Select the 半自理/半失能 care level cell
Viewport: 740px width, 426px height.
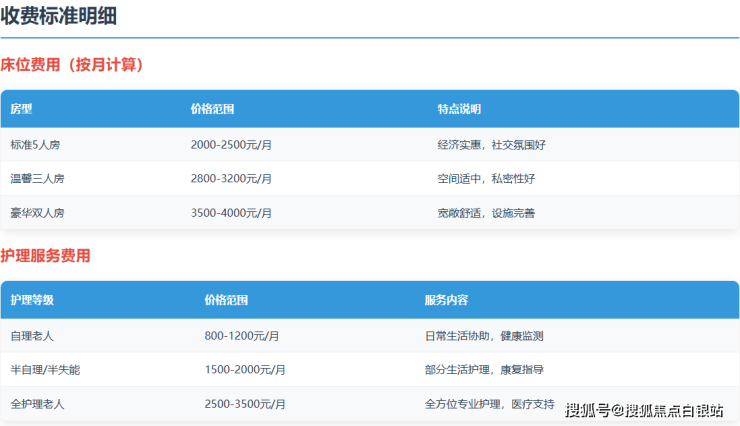coord(44,370)
